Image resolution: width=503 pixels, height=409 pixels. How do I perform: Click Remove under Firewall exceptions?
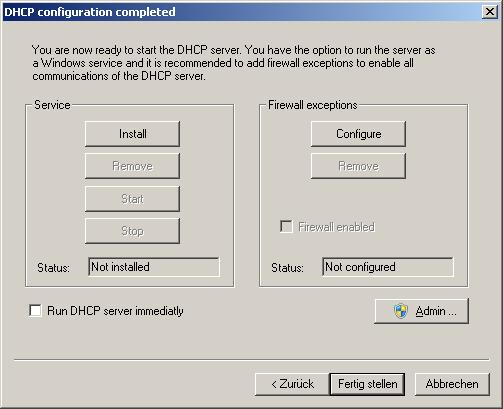point(358,166)
